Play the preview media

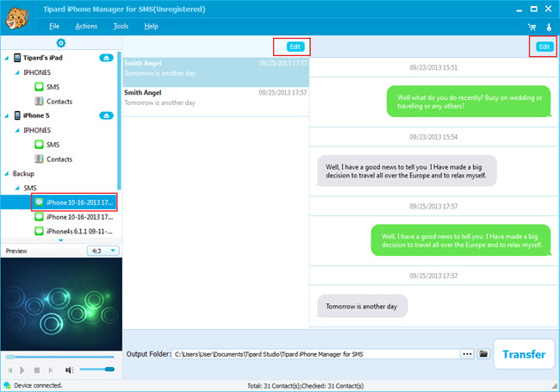[x=22, y=370]
